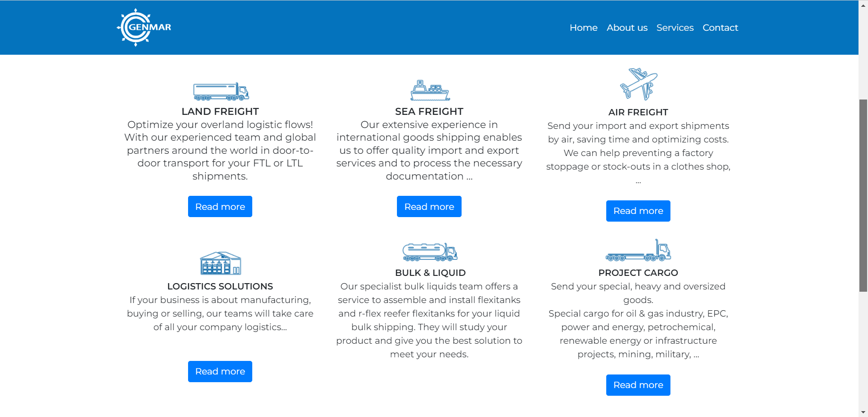Read more about Project Cargo
868x417 pixels.
point(638,385)
